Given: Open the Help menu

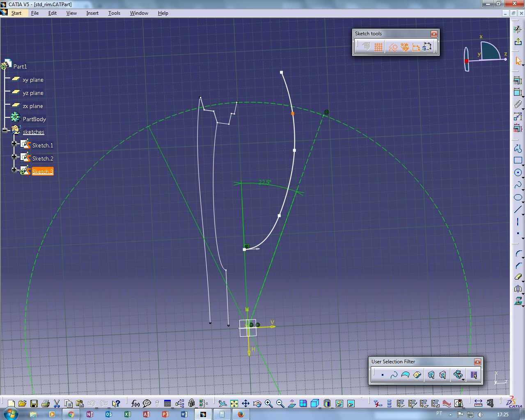Looking at the screenshot, I should (x=163, y=13).
